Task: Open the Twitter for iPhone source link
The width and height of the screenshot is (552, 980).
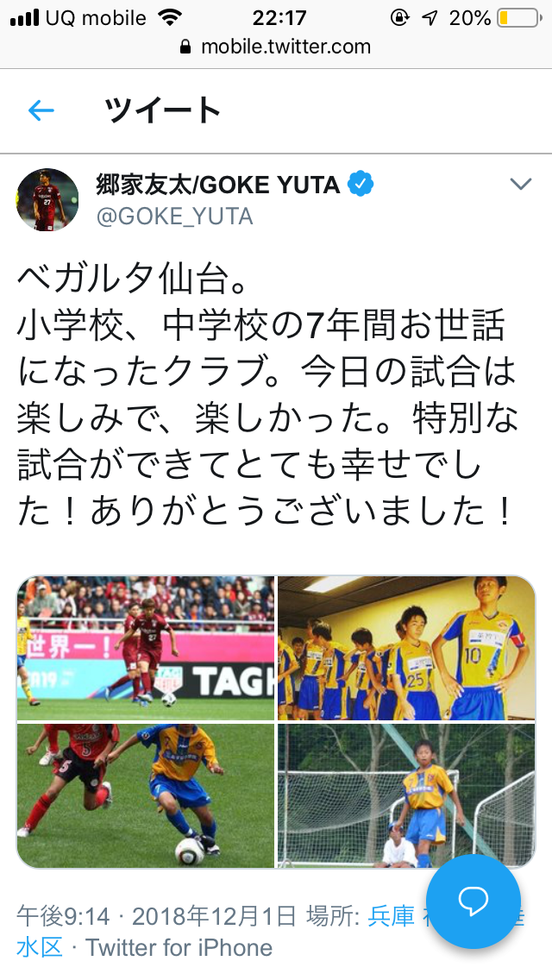Action: tap(179, 947)
